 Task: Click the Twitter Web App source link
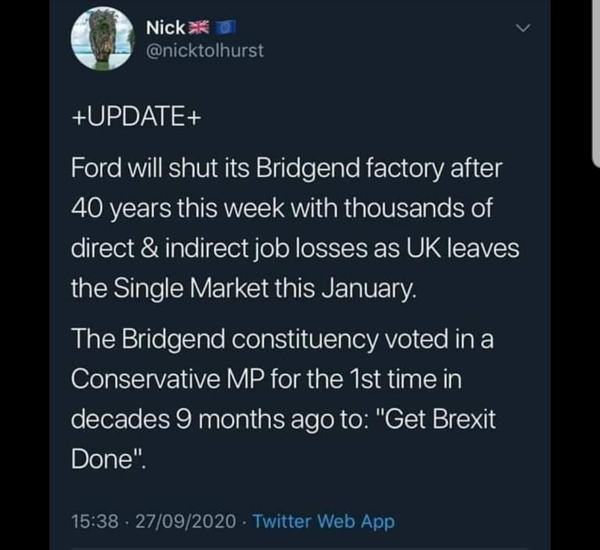pyautogui.click(x=324, y=521)
